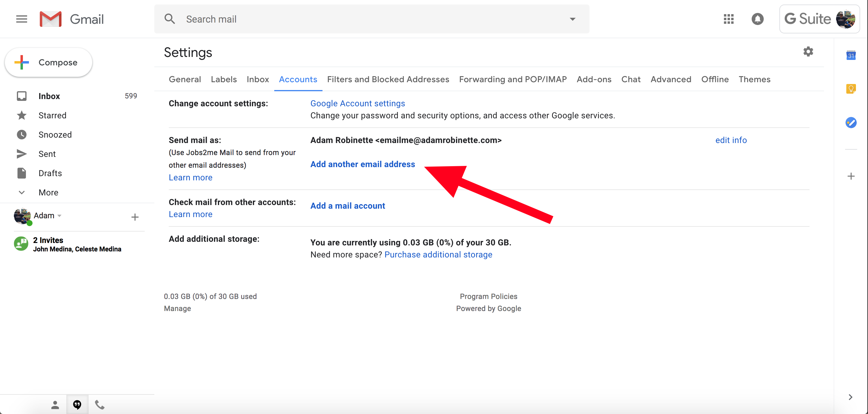Open Google Keep side panel icon
Screen dimensions: 868x414
coord(851,89)
